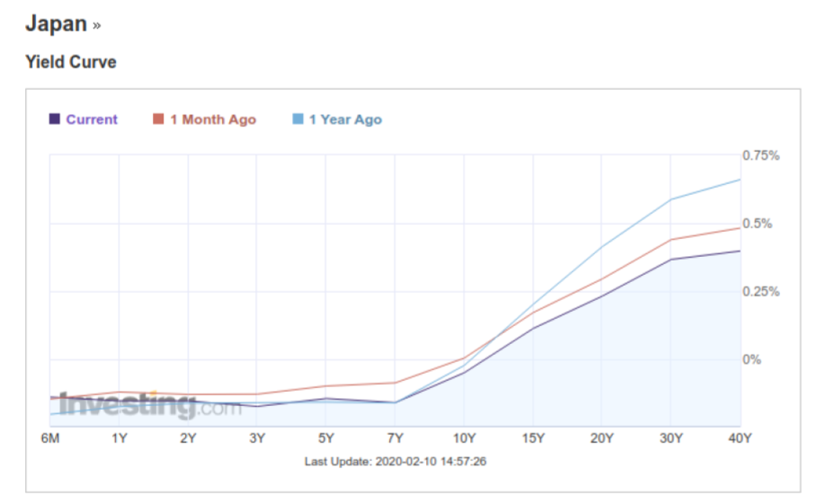
Task: Click the 0% y-axis label
Action: click(751, 359)
